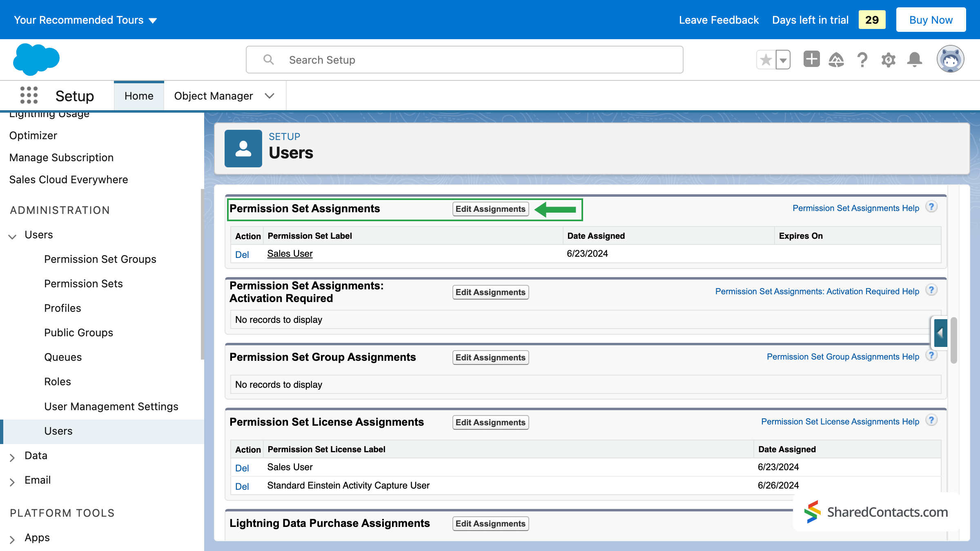Screen dimensions: 980x551
Task: Open the user profile avatar
Action: pos(951,59)
